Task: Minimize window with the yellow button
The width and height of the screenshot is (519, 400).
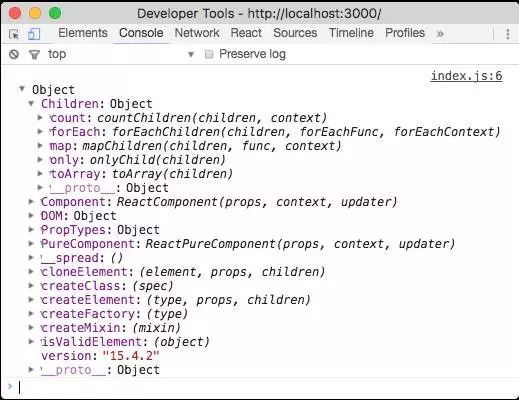Action: click(x=35, y=13)
